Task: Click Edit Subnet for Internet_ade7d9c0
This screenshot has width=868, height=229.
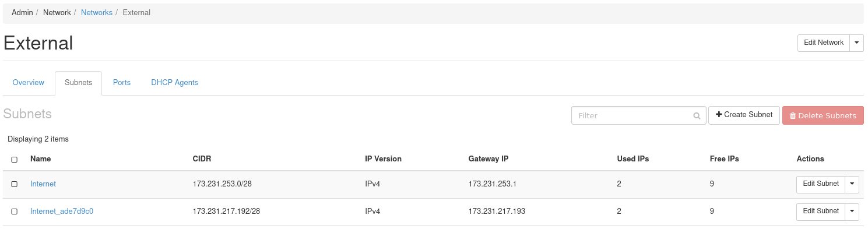Action: point(821,212)
